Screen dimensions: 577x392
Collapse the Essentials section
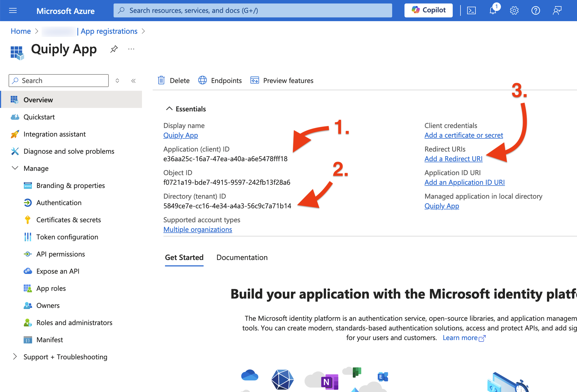pyautogui.click(x=169, y=108)
